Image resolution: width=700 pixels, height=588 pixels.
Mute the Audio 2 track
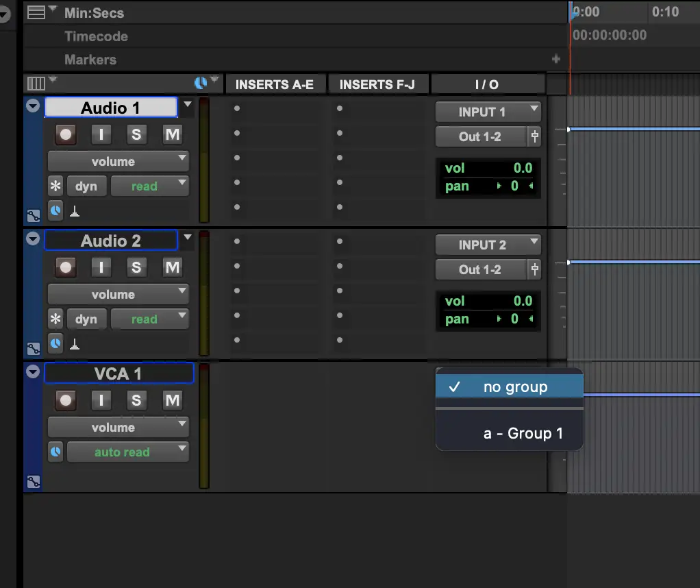point(172,267)
